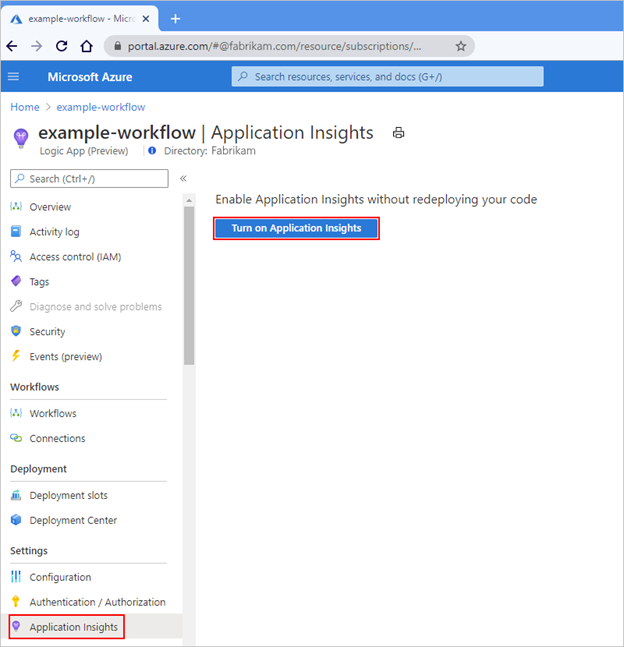Image resolution: width=624 pixels, height=647 pixels.
Task: Click sidebar scrollbar up arrow
Action: tap(189, 200)
